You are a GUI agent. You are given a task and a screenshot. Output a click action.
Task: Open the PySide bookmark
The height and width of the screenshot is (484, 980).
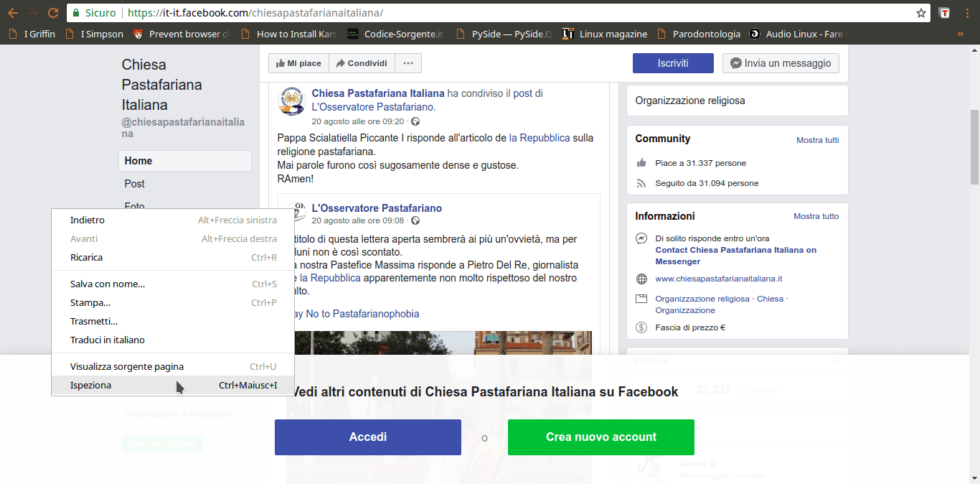(x=504, y=34)
